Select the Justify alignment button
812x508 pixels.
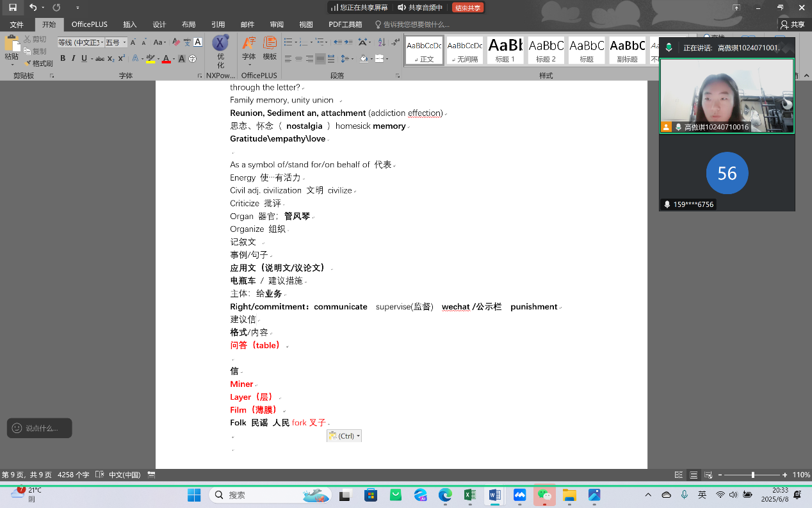(x=320, y=59)
